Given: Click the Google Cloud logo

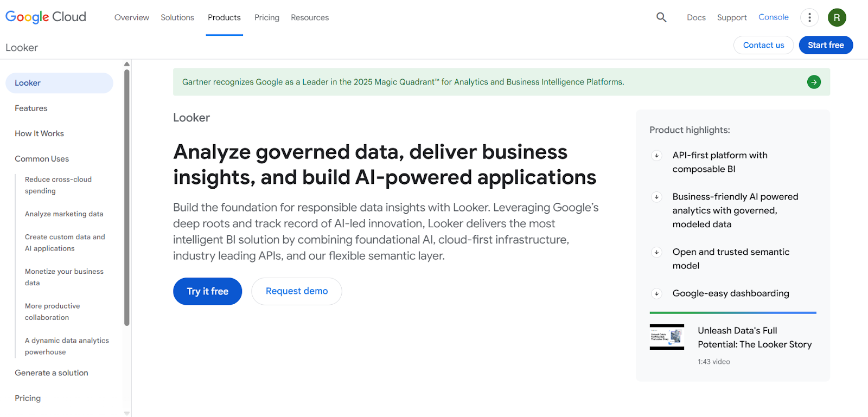Looking at the screenshot, I should (x=46, y=17).
